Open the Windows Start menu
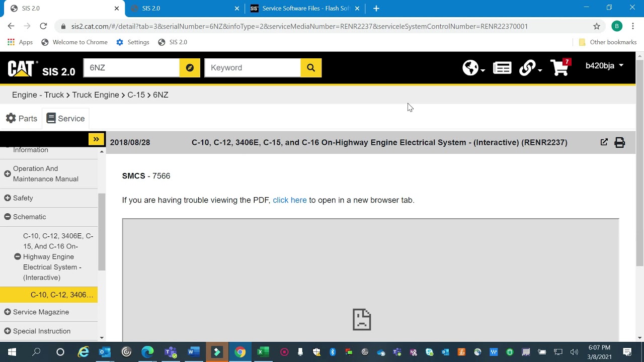This screenshot has height=362, width=644. (12, 352)
